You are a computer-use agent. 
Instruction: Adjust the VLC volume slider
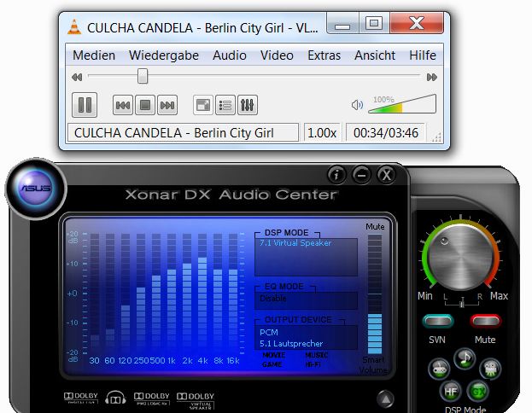[402, 104]
